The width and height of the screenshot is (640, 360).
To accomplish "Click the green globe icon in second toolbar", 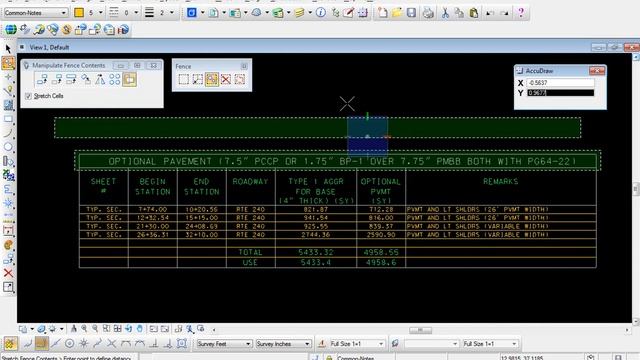I will click(x=11, y=29).
